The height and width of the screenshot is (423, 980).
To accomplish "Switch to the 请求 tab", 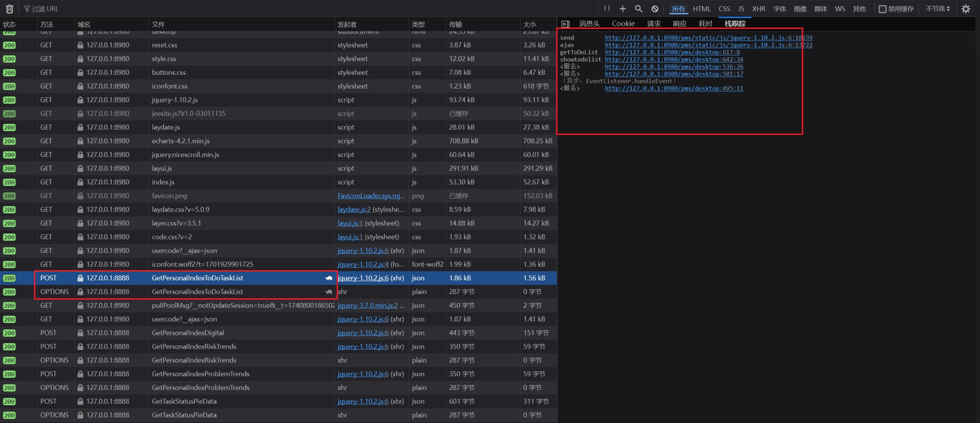I will tap(654, 24).
